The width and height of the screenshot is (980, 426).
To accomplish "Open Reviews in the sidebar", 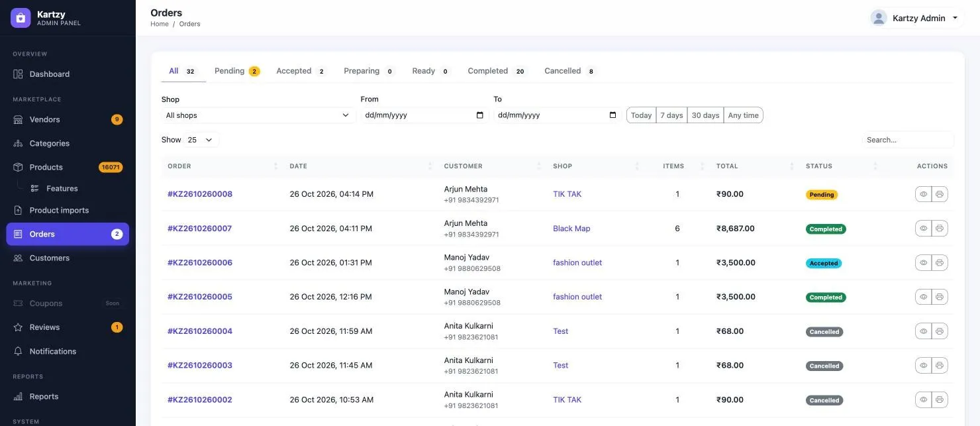I will tap(68, 327).
